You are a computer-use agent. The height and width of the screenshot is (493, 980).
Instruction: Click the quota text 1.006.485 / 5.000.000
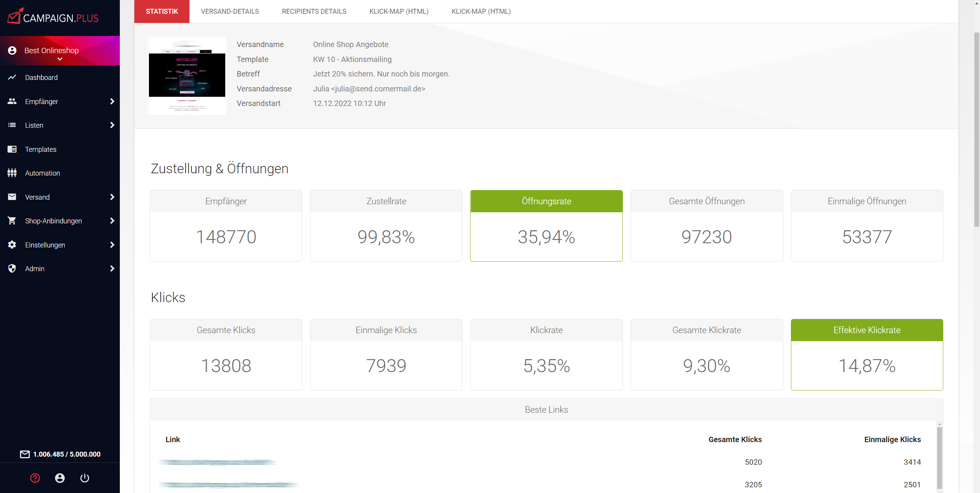(x=67, y=454)
